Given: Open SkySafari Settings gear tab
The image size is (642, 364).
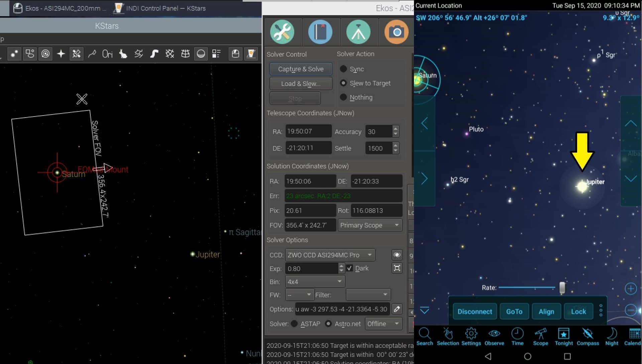Looking at the screenshot, I should coord(471,337).
